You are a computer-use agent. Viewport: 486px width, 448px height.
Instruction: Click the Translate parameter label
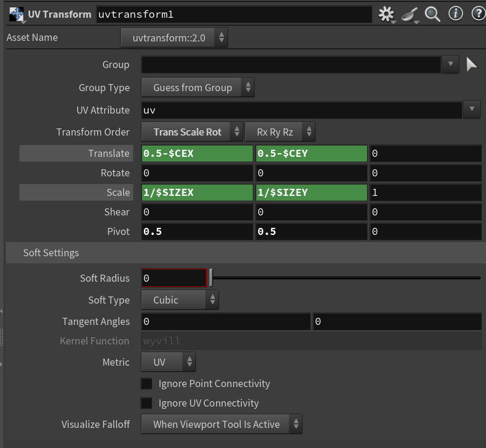coord(108,153)
